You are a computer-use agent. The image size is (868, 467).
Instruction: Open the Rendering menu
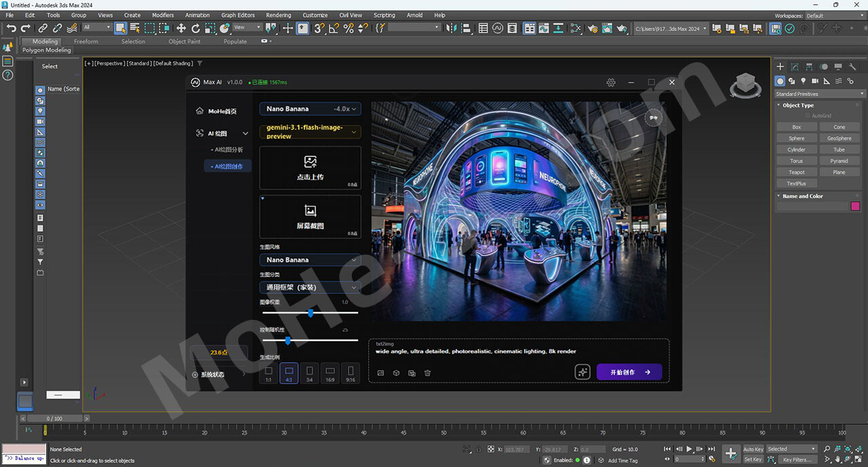[278, 15]
